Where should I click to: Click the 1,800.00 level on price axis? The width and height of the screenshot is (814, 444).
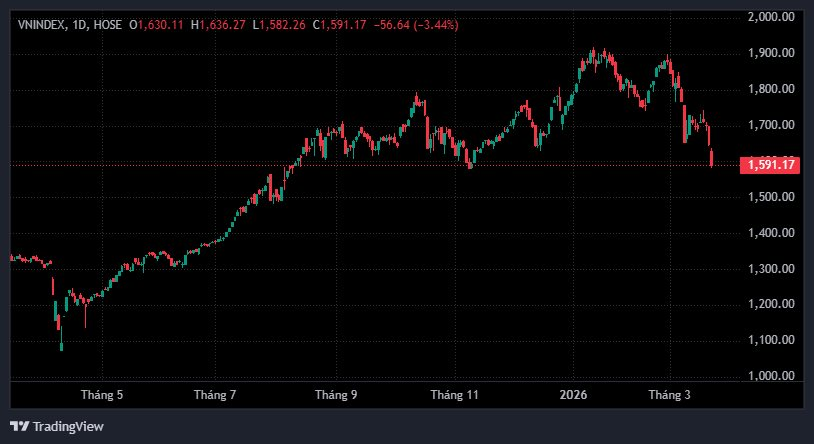(771, 89)
